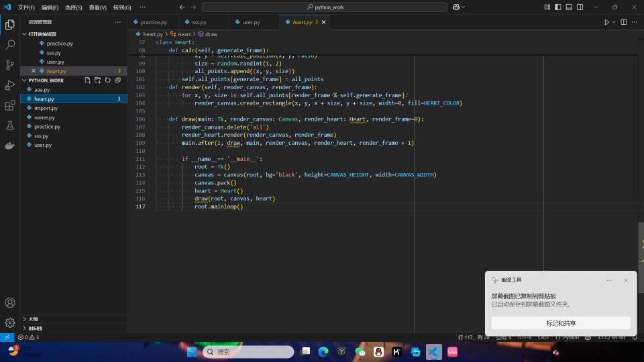Create new file in PYTHON_WORK
Viewport: 644px width, 362px height.
(87, 80)
